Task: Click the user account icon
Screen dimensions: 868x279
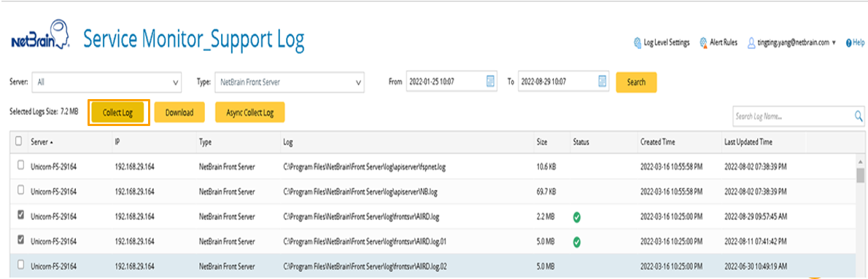Action: tap(751, 42)
